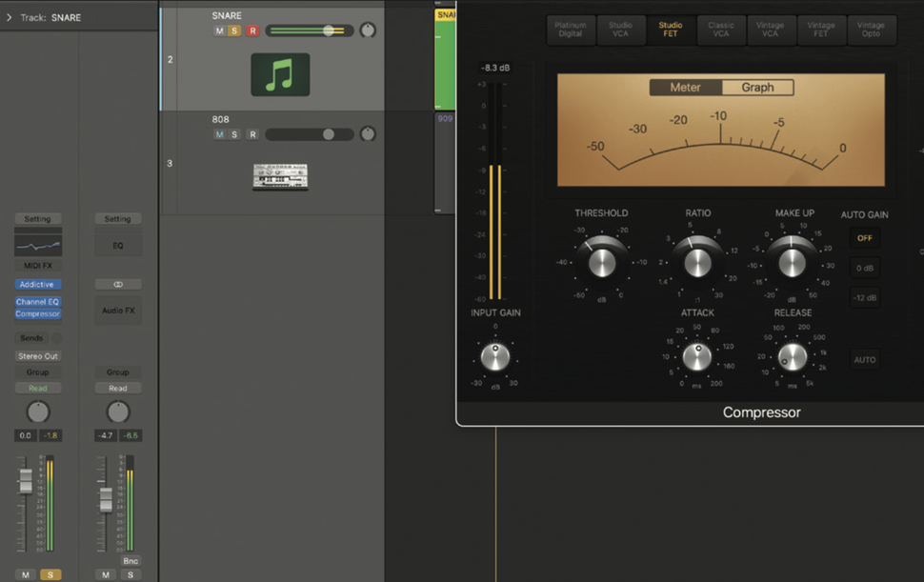924x582 pixels.
Task: Click the pan knob on the SNARE track header
Action: pos(367,30)
